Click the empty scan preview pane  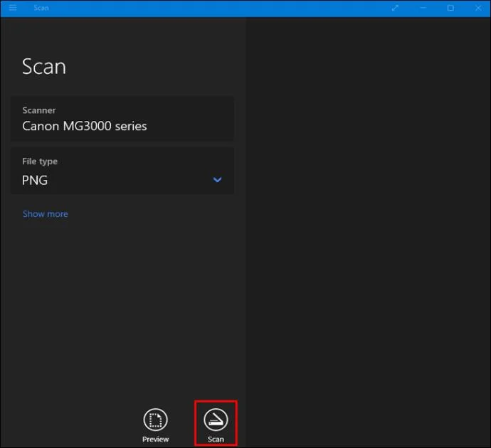click(x=368, y=232)
